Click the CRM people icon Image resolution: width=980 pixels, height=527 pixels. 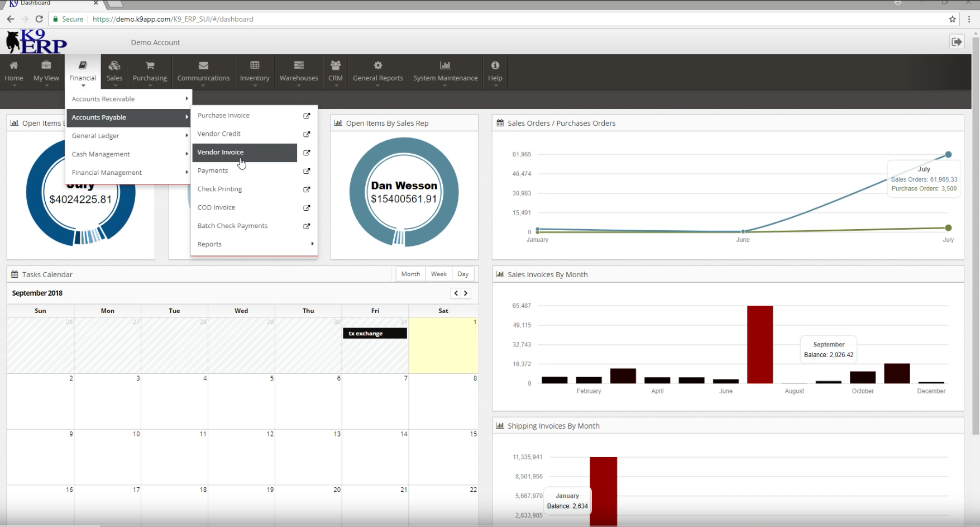[336, 65]
